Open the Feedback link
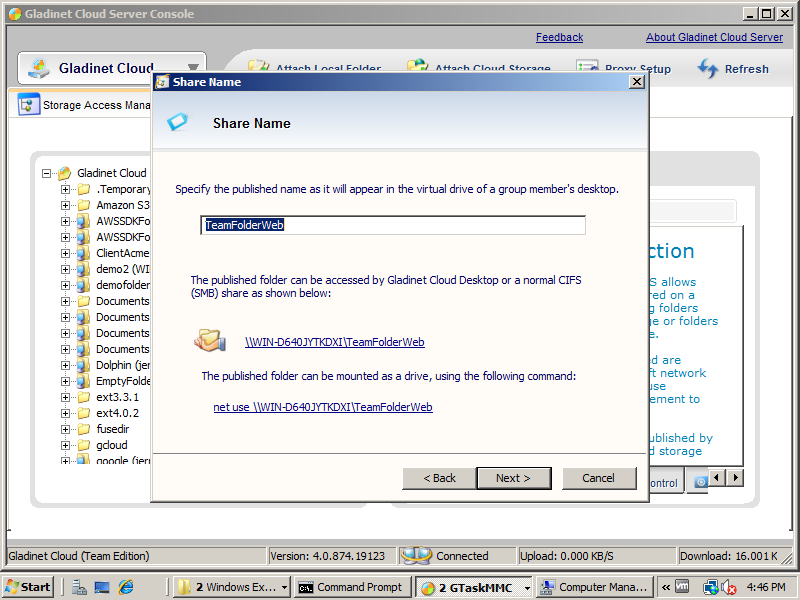800x600 pixels. pyautogui.click(x=559, y=37)
